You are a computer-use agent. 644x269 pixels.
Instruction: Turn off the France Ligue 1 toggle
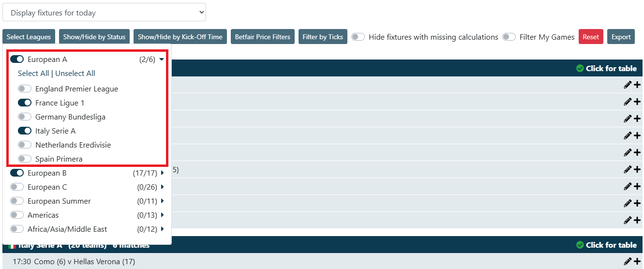point(25,103)
